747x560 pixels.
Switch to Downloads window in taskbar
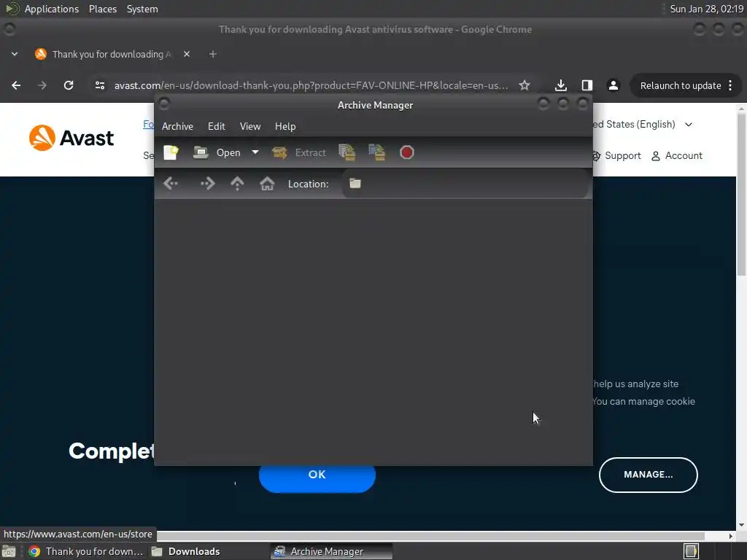coord(186,551)
